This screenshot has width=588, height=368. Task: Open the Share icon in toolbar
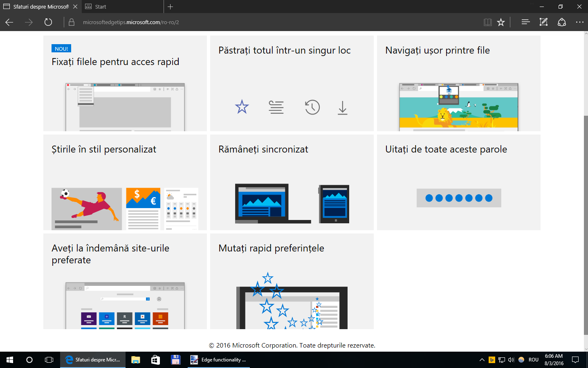click(562, 22)
